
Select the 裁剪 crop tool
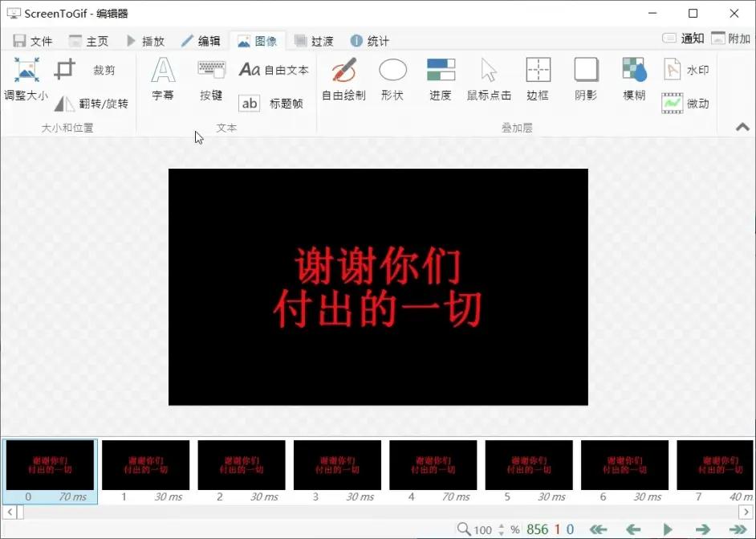point(86,70)
